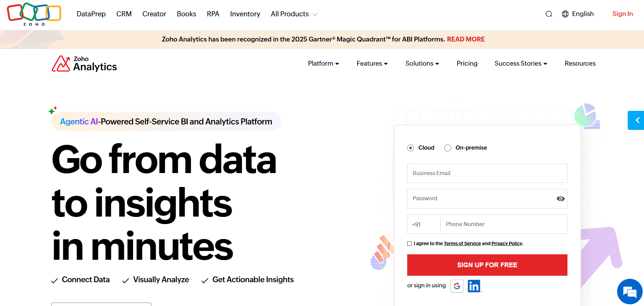Viewport: 644px width, 306px height.
Task: Click the Zoho Analytics logo
Action: [x=84, y=64]
